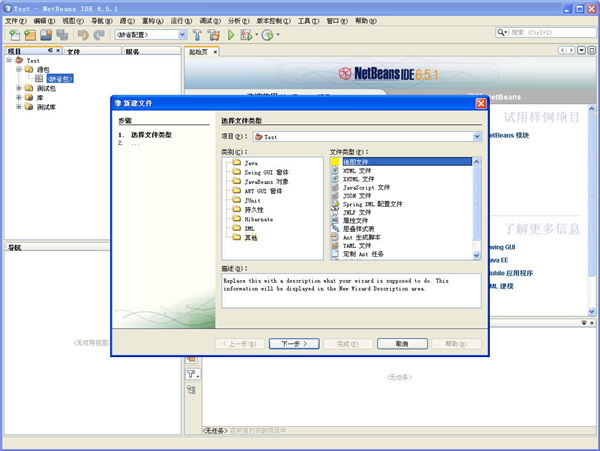Click the < 上一步 button
The height and width of the screenshot is (451, 600).
tap(240, 344)
